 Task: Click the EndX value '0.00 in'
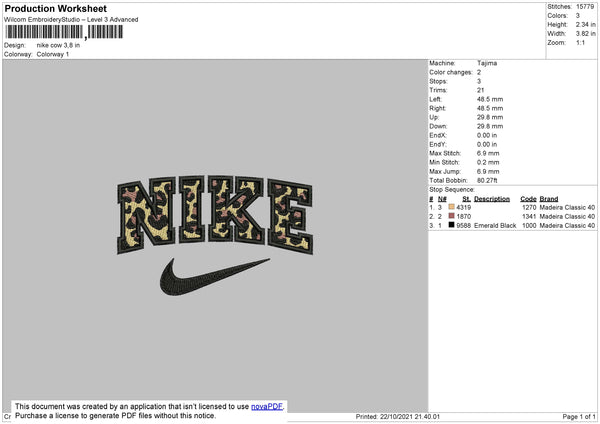487,135
